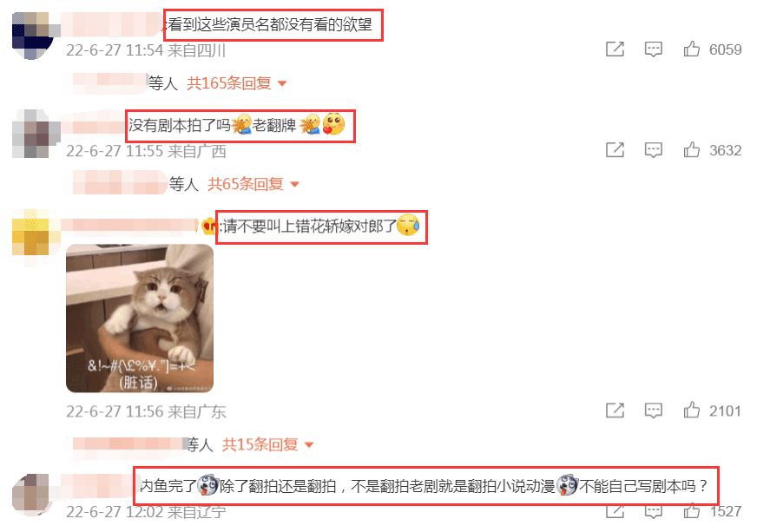
Task: Expand the 共15条回复 replies
Action: (x=268, y=444)
